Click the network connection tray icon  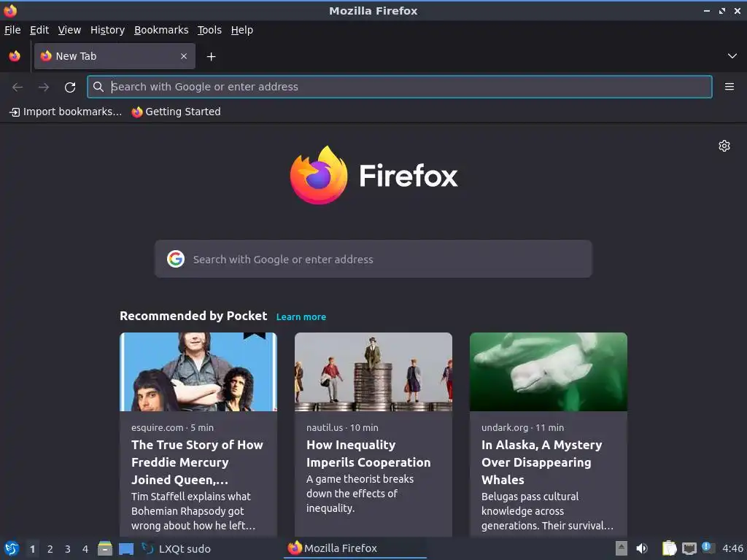689,548
